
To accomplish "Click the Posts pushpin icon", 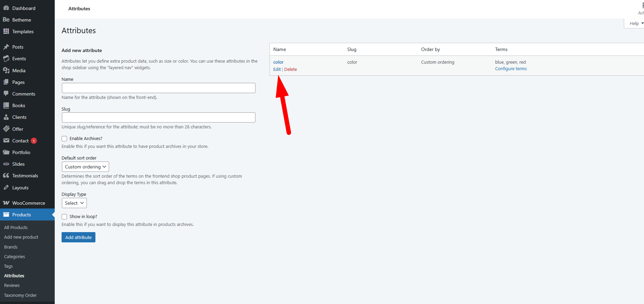I will [x=6, y=47].
